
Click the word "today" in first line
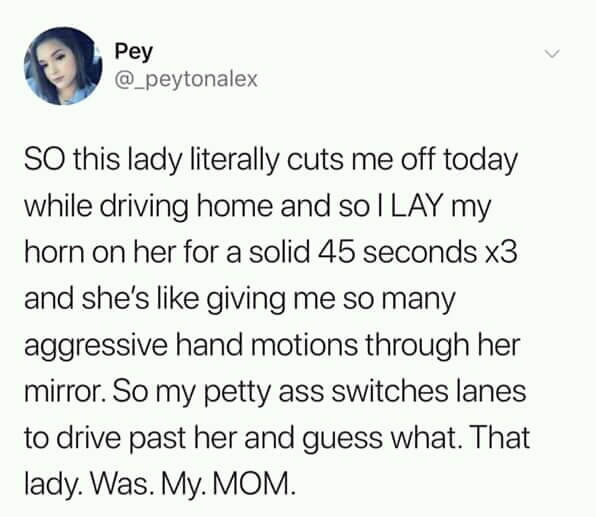point(481,160)
